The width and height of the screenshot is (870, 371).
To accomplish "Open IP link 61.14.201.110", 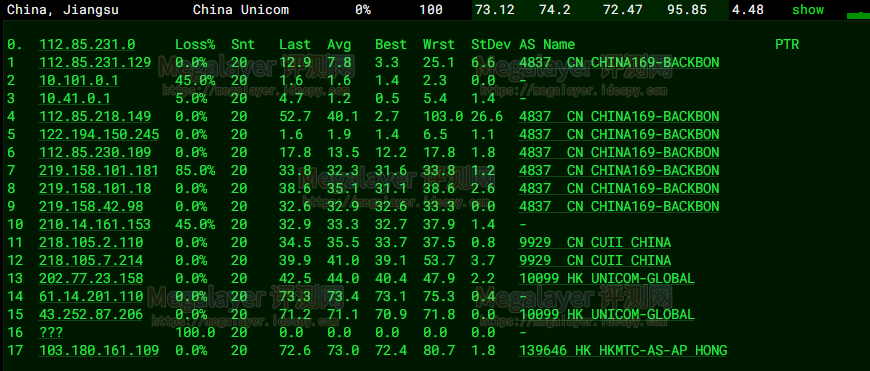I will coord(91,296).
